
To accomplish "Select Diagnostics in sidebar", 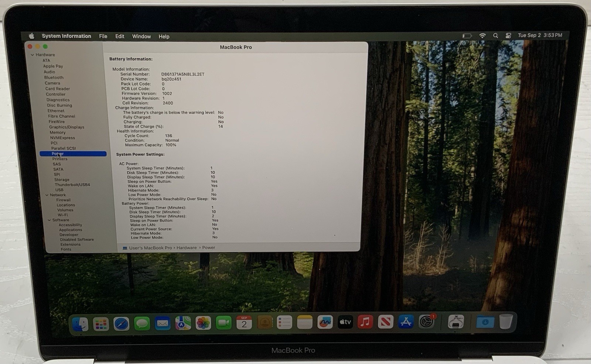I will pos(58,100).
